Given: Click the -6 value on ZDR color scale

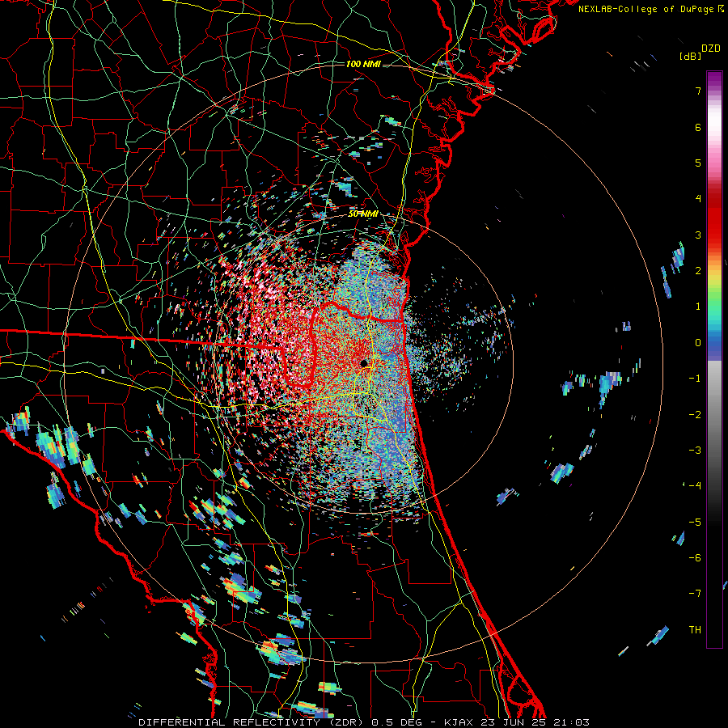Looking at the screenshot, I should point(695,558).
